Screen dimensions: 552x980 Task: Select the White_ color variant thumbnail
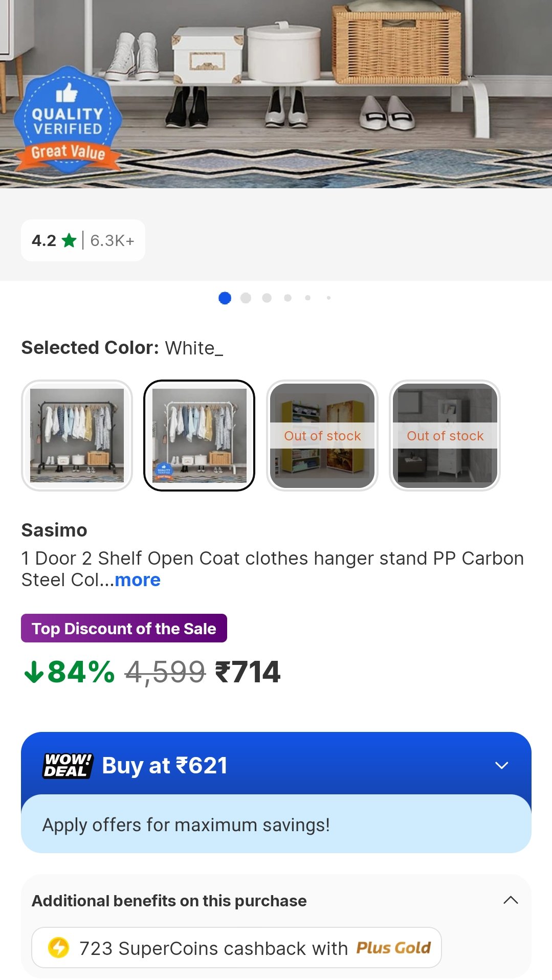199,435
